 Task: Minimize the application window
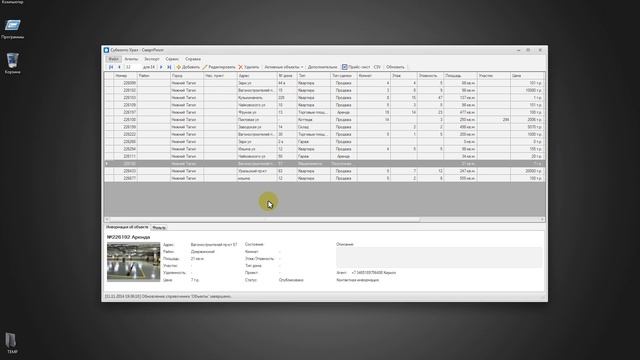tap(518, 50)
